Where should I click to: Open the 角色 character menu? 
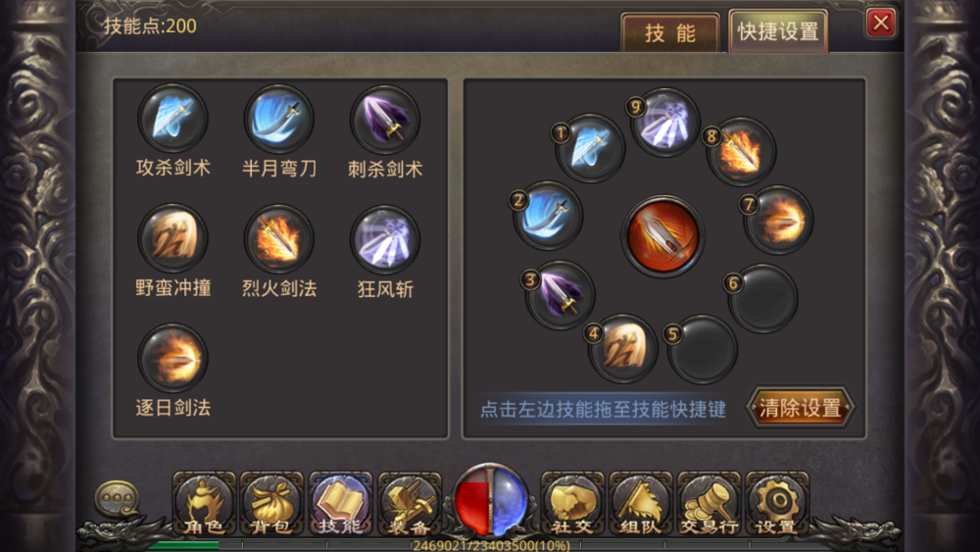click(x=204, y=504)
